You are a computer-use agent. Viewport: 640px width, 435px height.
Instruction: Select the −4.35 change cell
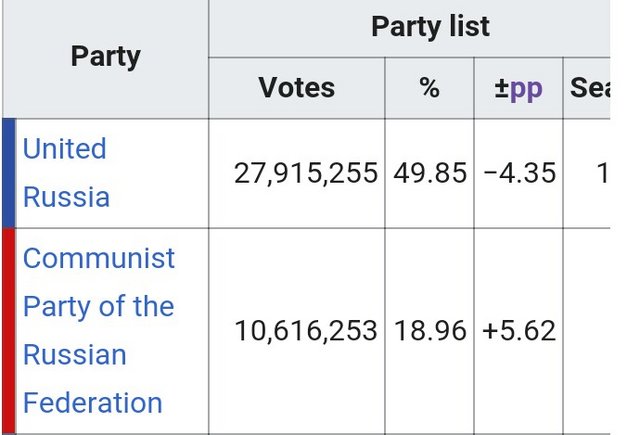click(x=518, y=173)
